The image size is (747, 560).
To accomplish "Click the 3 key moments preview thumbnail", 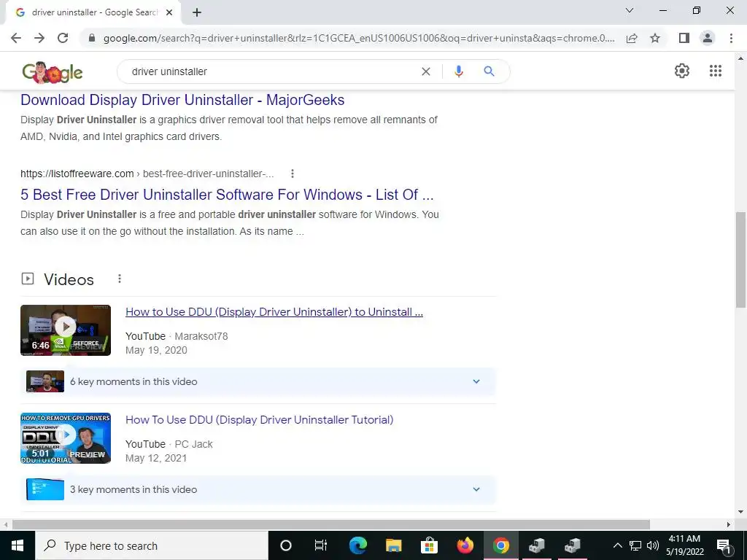I will (45, 489).
